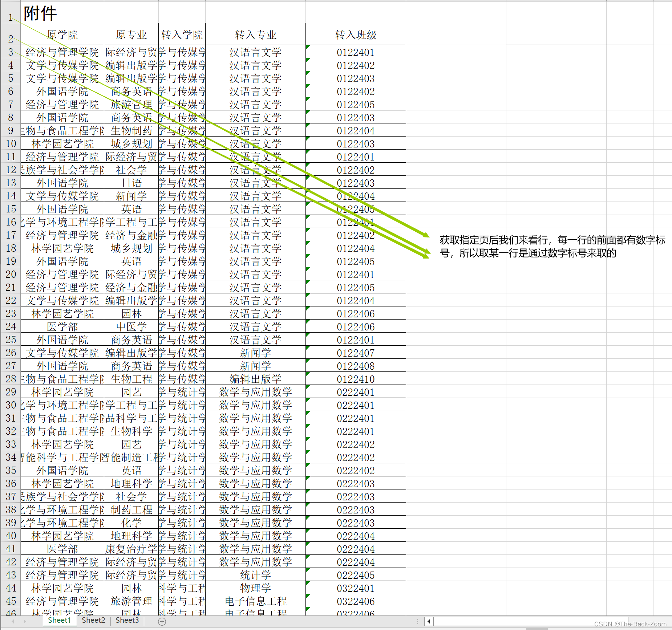Click 物理学 cell in row 44
The width and height of the screenshot is (672, 630).
point(255,588)
